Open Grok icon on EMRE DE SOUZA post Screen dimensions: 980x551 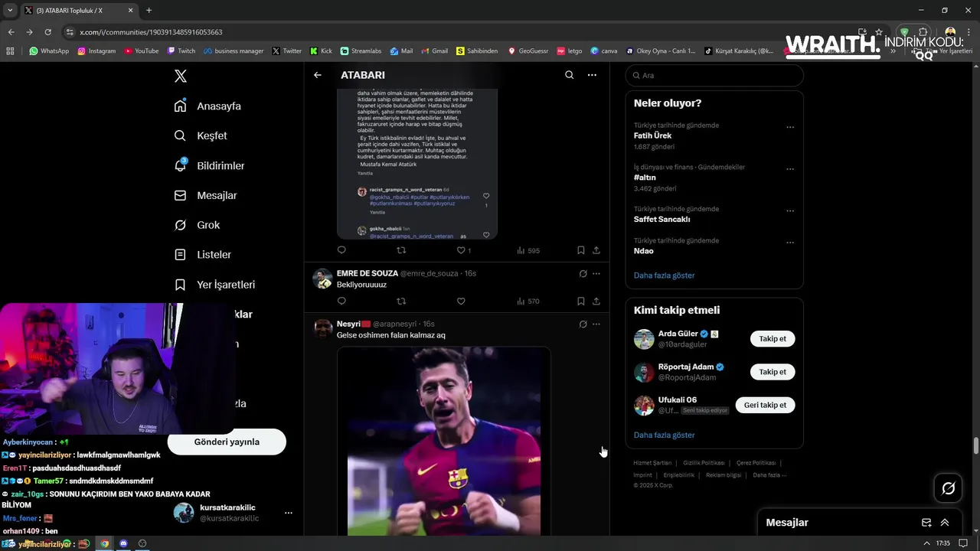coord(583,273)
